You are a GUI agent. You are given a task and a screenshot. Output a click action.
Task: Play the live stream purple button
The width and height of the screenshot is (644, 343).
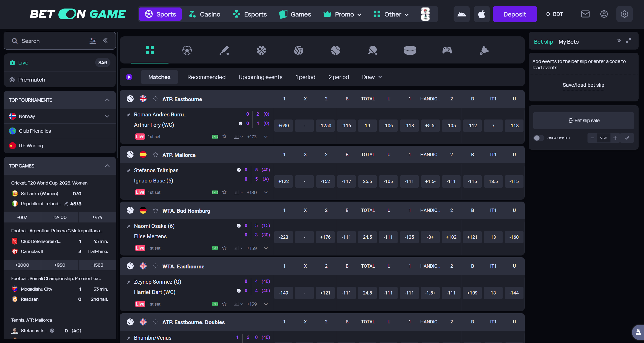(129, 77)
